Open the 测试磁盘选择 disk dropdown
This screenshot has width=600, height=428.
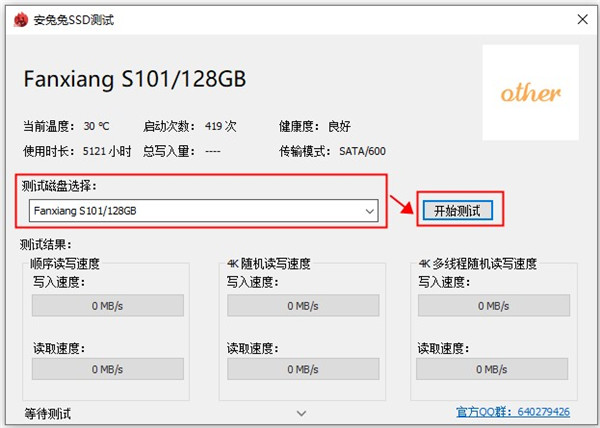204,211
